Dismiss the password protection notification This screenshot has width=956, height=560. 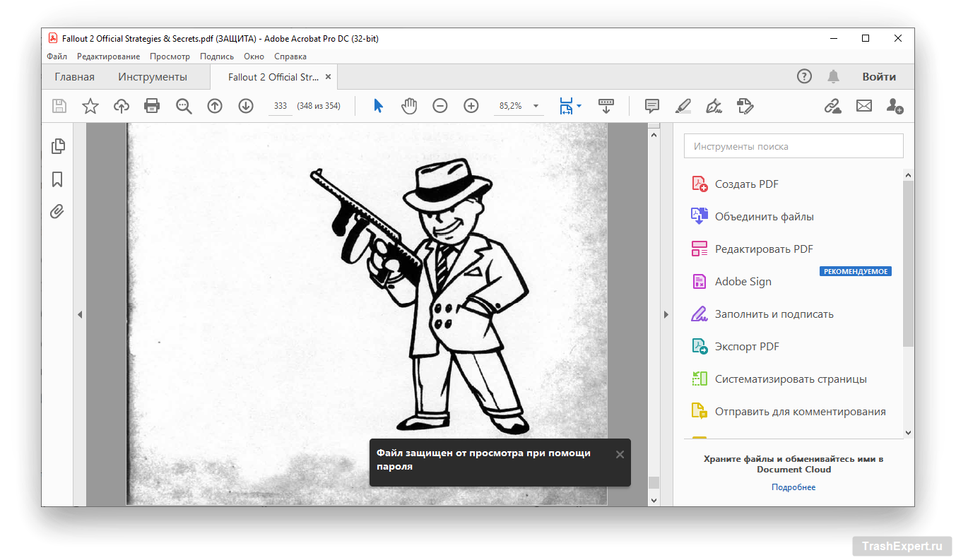(620, 454)
